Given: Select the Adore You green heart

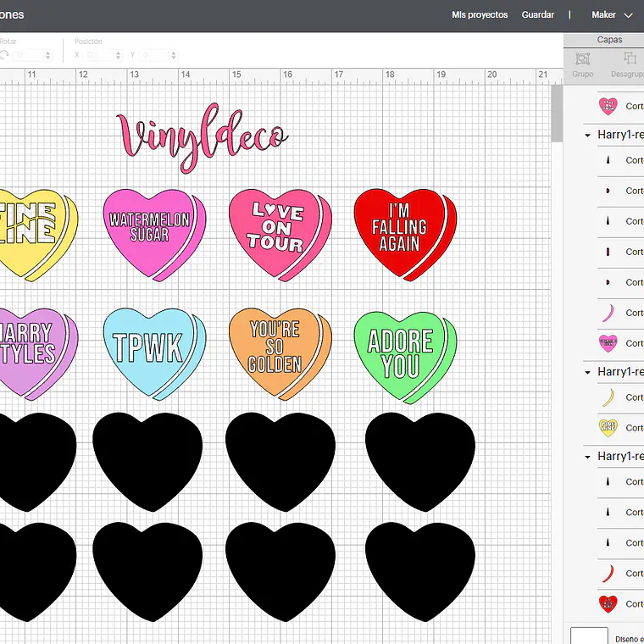Looking at the screenshot, I should (x=405, y=358).
